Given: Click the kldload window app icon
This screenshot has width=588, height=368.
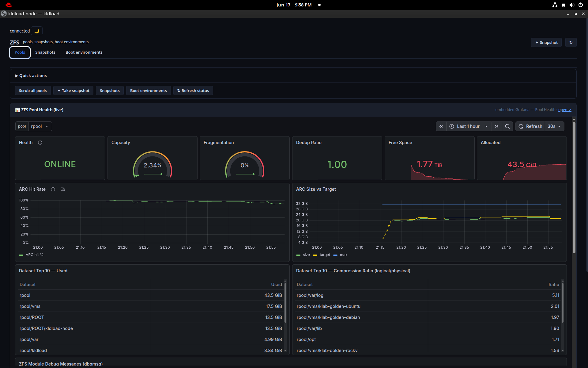Looking at the screenshot, I should click(x=4, y=14).
